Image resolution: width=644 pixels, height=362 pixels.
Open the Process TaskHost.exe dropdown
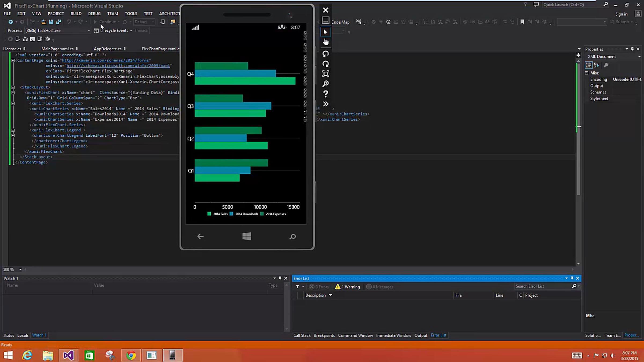[x=89, y=31]
